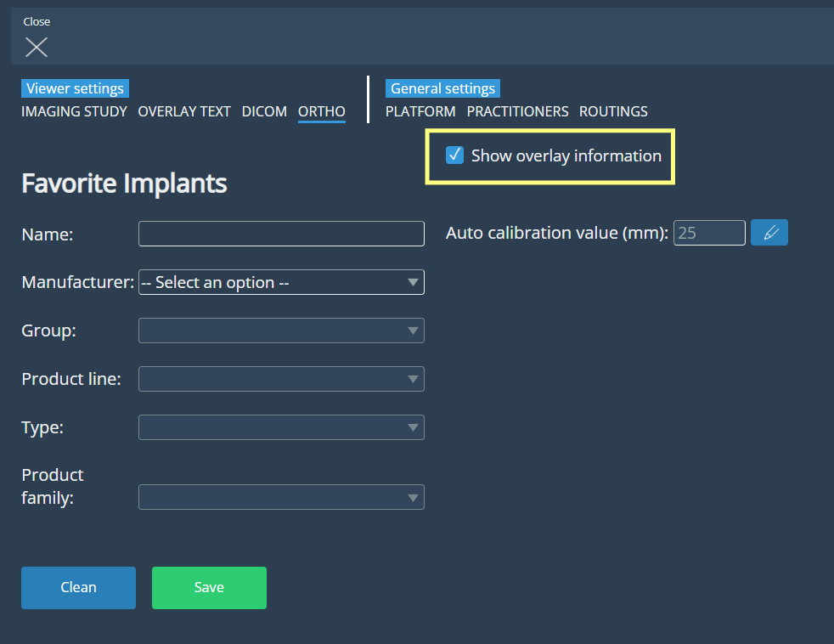The width and height of the screenshot is (834, 644).
Task: Click the X close icon
Action: point(37,47)
